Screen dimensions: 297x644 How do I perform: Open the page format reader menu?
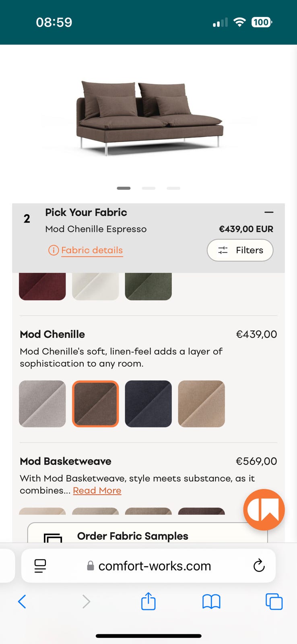pyautogui.click(x=40, y=566)
